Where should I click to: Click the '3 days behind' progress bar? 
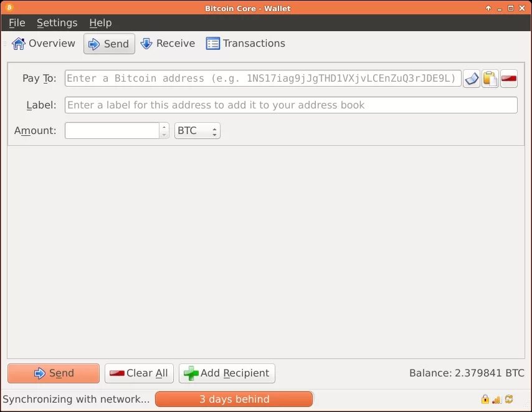[x=234, y=399]
